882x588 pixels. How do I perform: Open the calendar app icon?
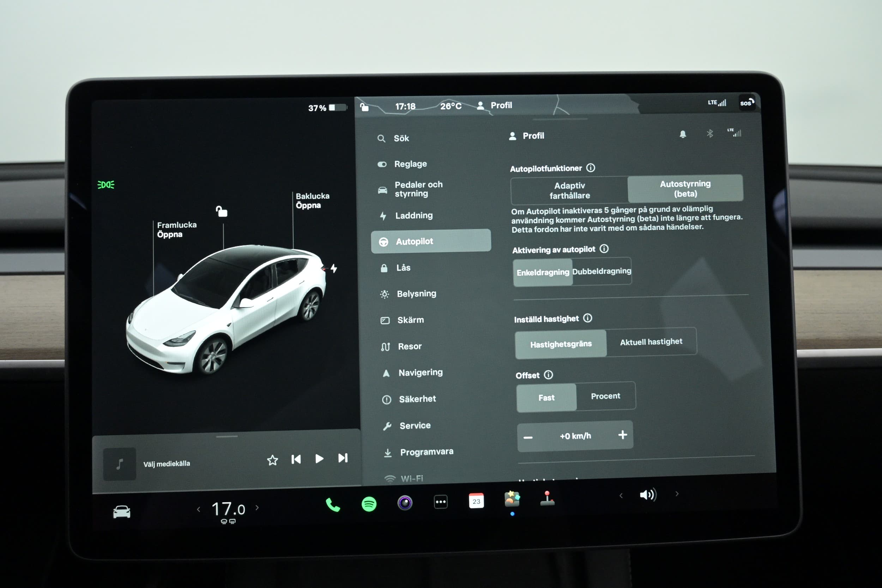476,501
